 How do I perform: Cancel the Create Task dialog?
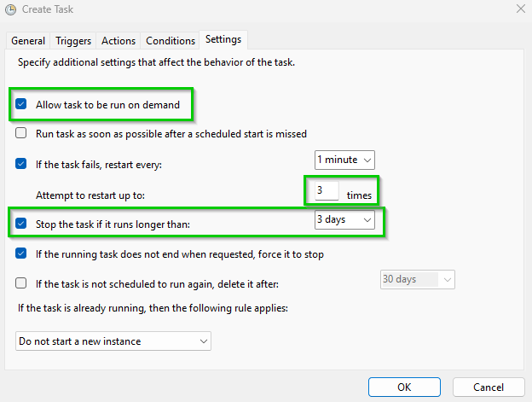[489, 387]
